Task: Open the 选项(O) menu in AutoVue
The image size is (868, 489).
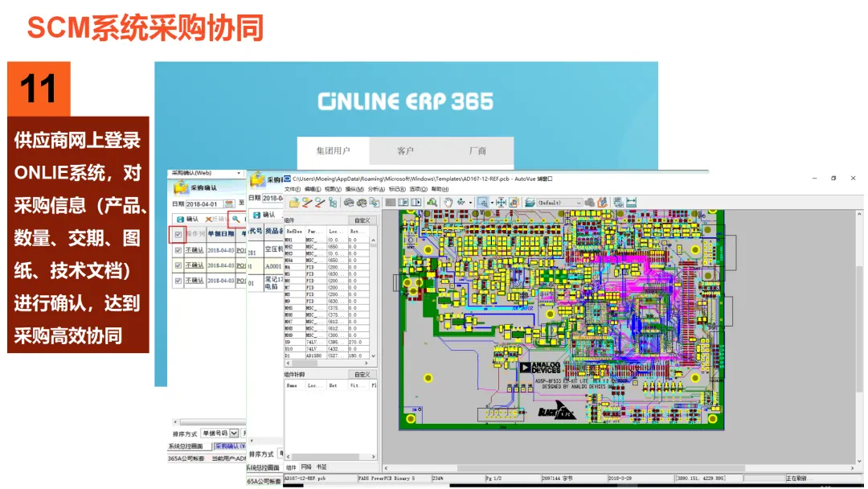Action: 419,189
